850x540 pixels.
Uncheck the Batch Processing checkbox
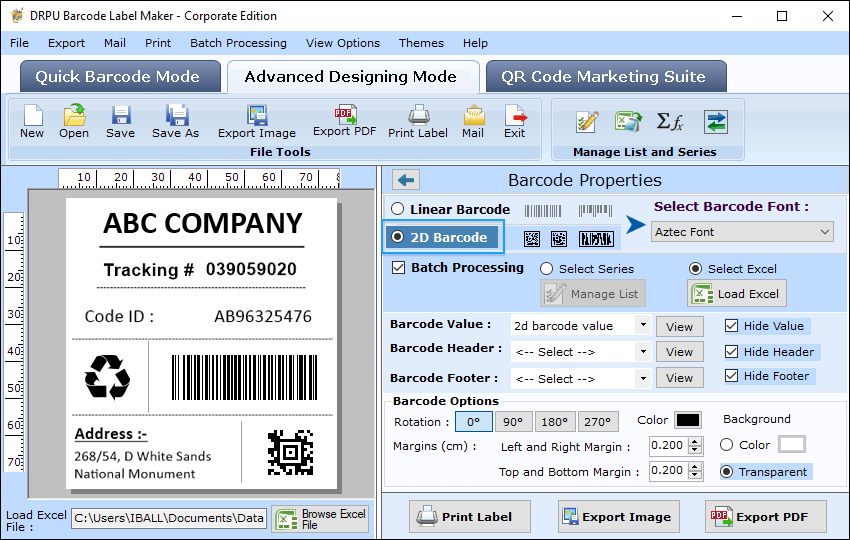click(x=398, y=267)
